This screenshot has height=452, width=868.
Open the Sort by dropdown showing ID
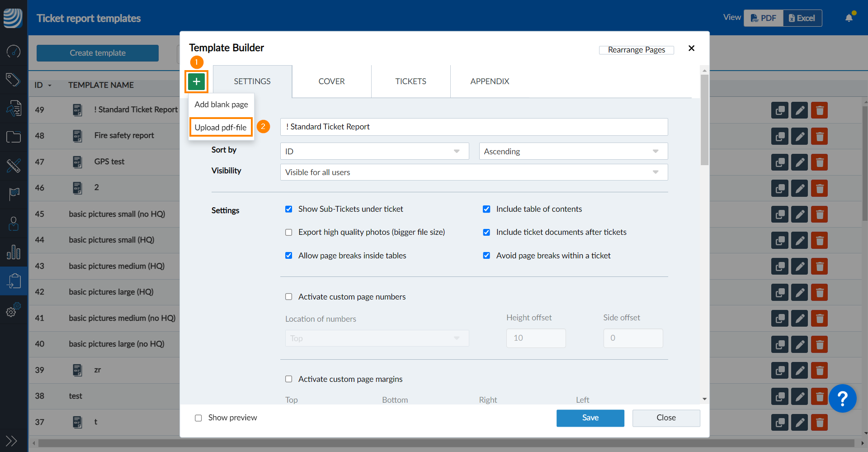(374, 151)
